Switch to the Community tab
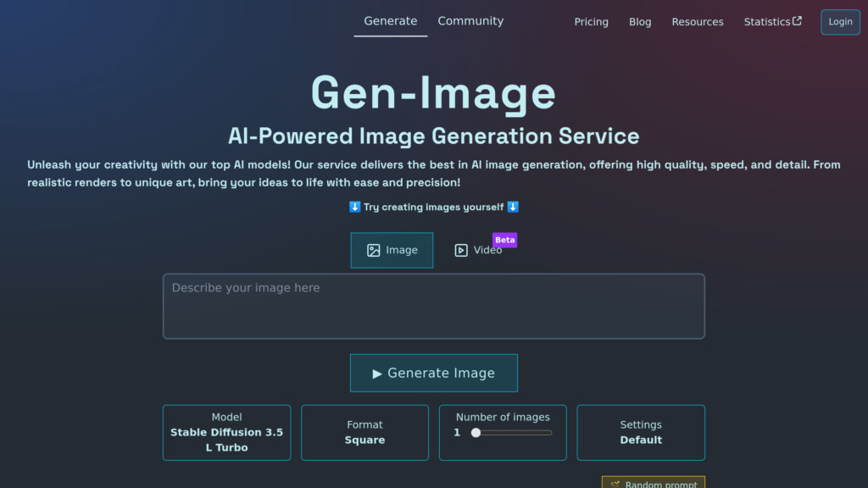The image size is (868, 488). [470, 21]
